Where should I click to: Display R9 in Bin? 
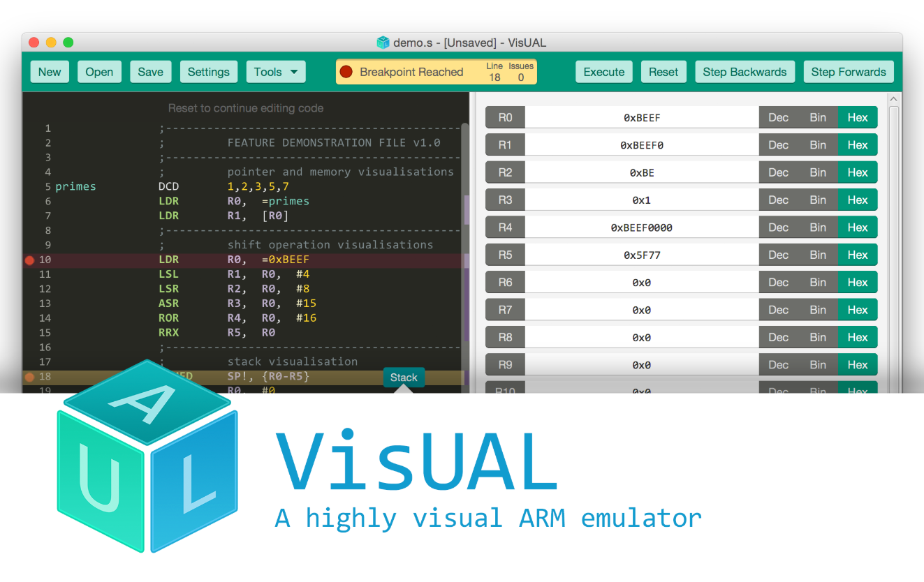coord(818,365)
